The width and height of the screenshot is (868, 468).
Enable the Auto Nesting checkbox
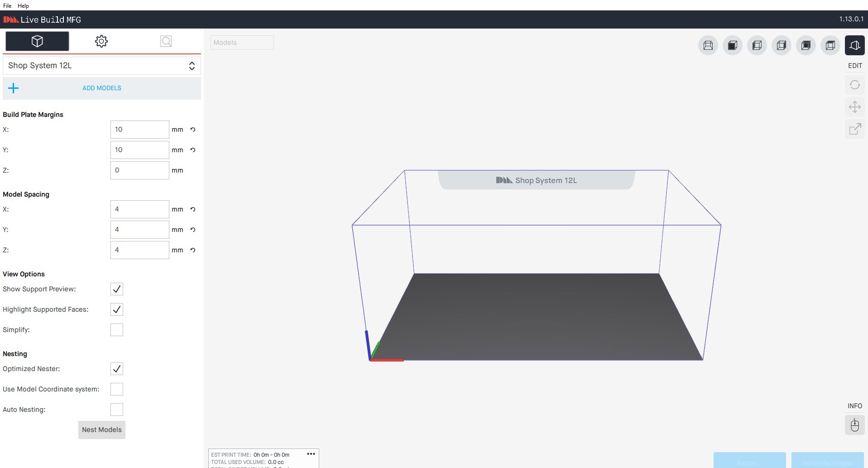pos(117,410)
